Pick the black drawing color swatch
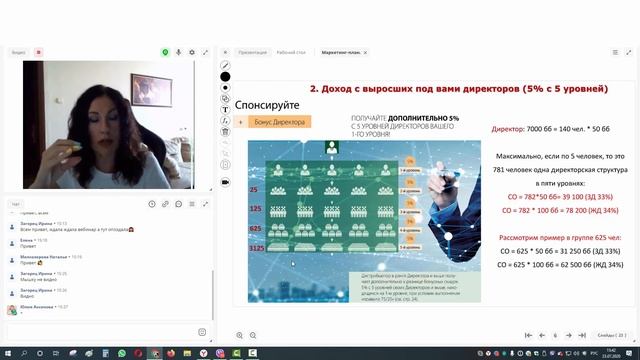The height and width of the screenshot is (360, 640). [225, 76]
